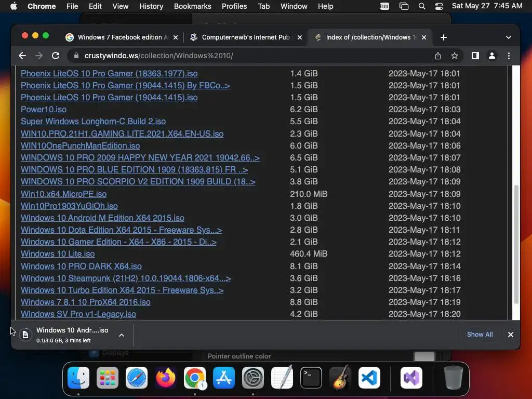Download Windows 10 Android M Edition X64 2015.iso
Viewport: 532px width, 399px height.
[102, 218]
